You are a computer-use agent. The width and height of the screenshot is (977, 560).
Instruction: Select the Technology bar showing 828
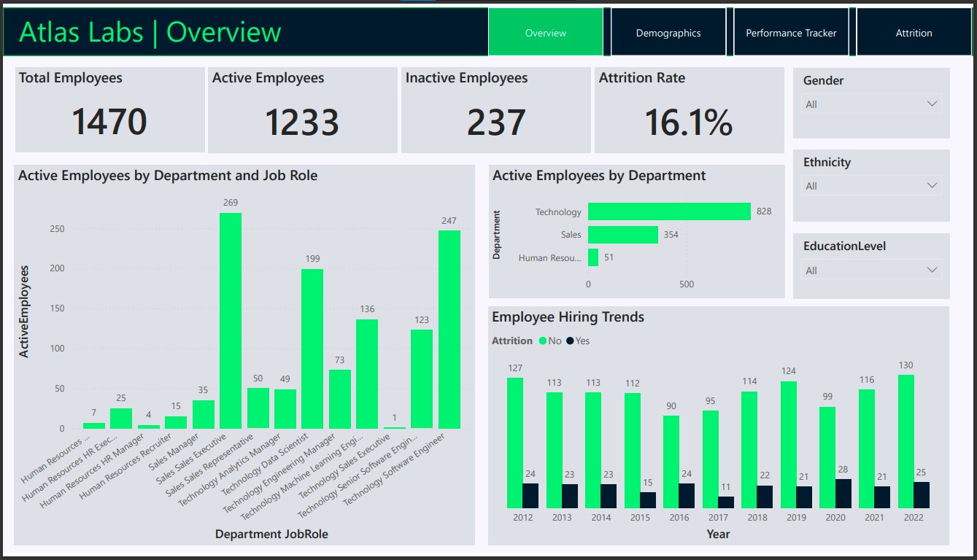point(669,211)
